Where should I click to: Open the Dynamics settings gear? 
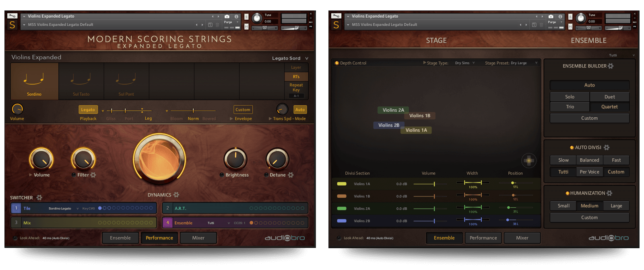click(x=176, y=195)
